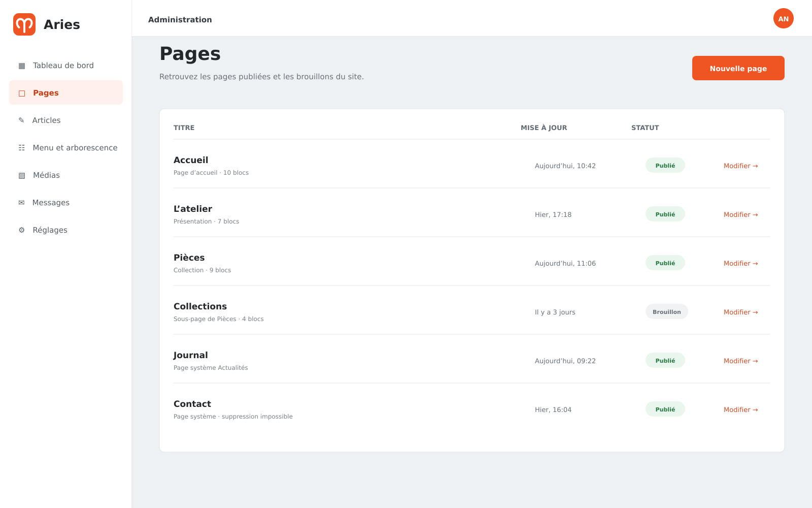Click the Messages envelope icon
This screenshot has width=812, height=508.
pyautogui.click(x=21, y=203)
